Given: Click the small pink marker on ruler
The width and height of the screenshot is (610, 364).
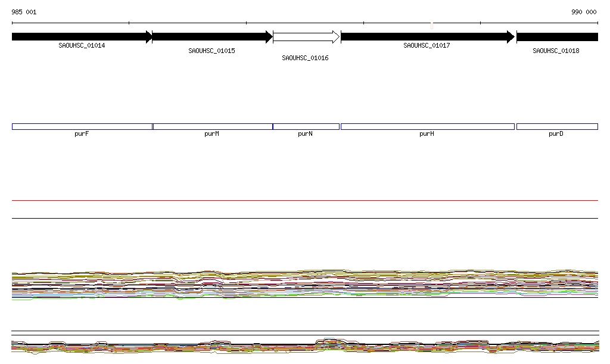Looking at the screenshot, I should point(432,26).
